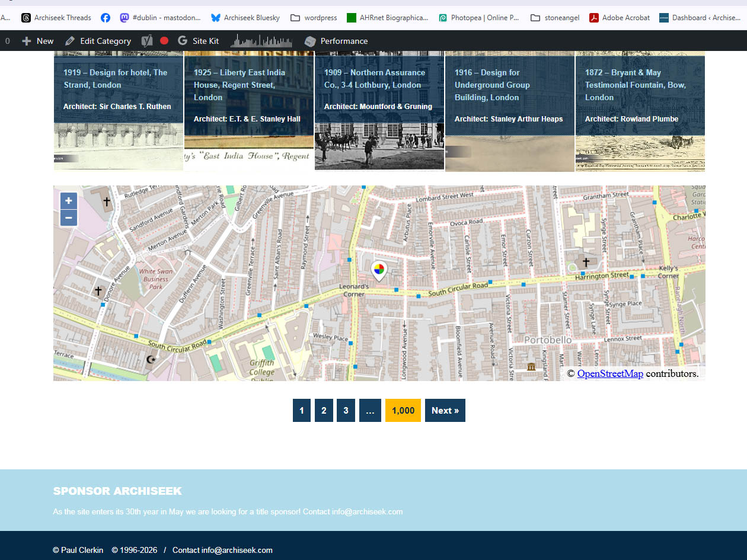The image size is (747, 560).
Task: Open the New content menu
Action: 38,41
